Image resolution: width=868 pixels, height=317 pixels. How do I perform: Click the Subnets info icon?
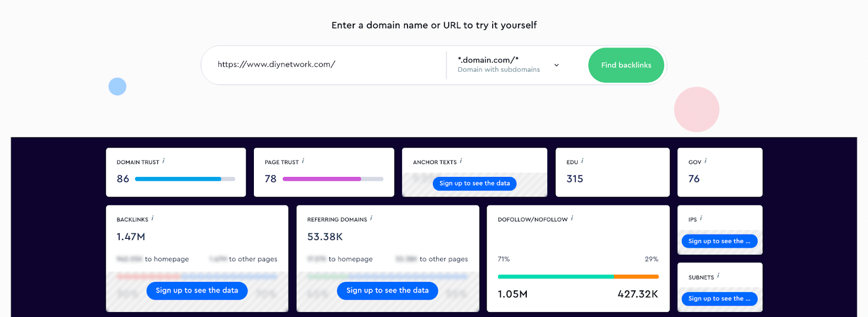(x=719, y=276)
